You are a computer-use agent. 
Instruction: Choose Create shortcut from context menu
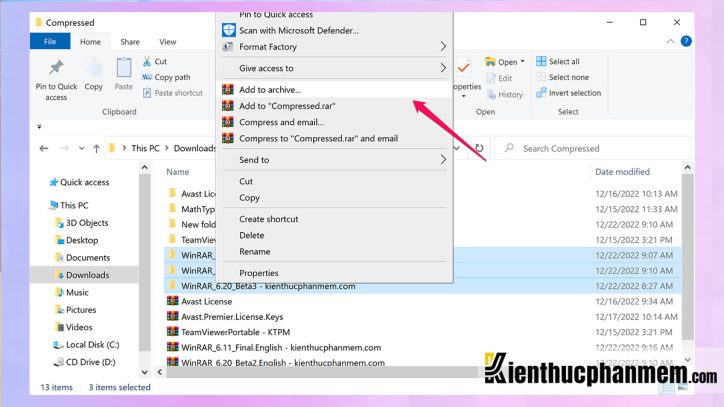[333, 219]
